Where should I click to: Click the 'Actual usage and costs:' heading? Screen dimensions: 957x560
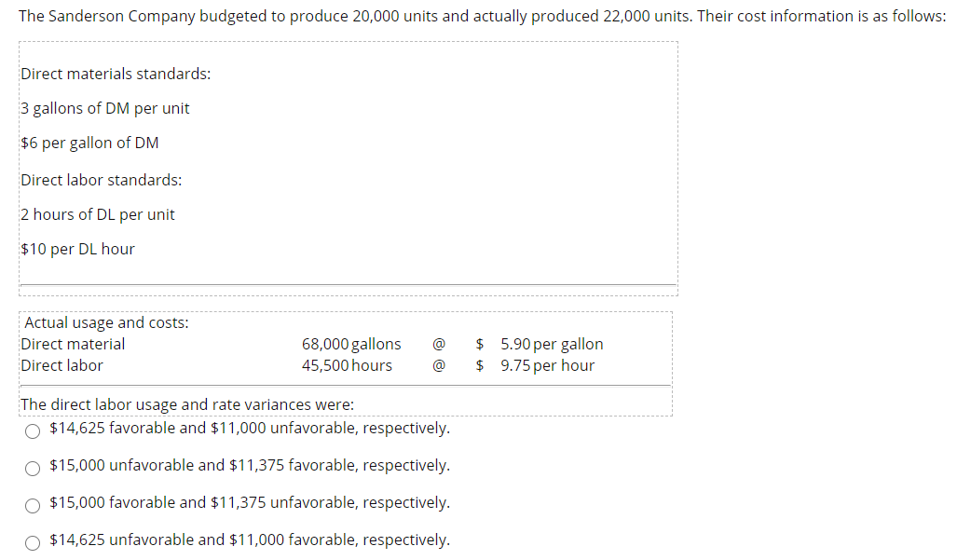[105, 322]
